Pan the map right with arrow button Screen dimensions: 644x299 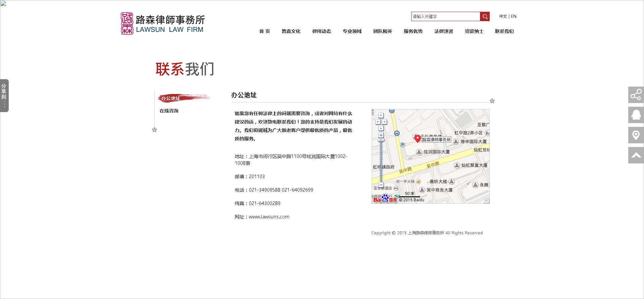coord(384,122)
